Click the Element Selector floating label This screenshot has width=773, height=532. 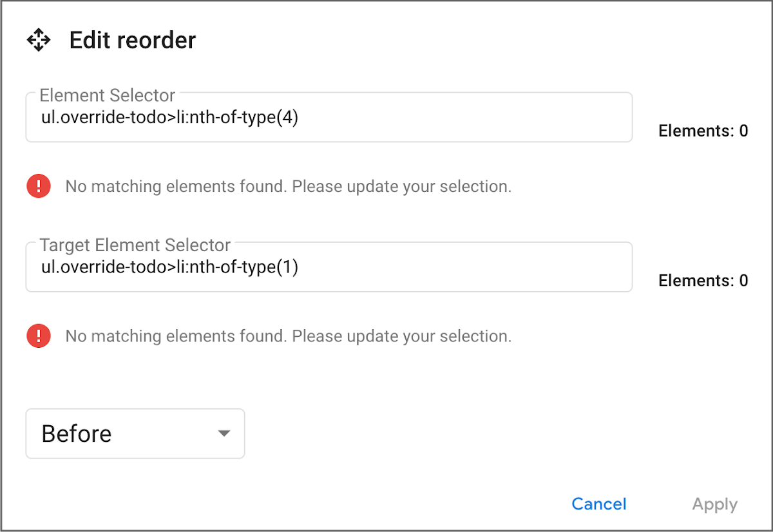[x=107, y=95]
